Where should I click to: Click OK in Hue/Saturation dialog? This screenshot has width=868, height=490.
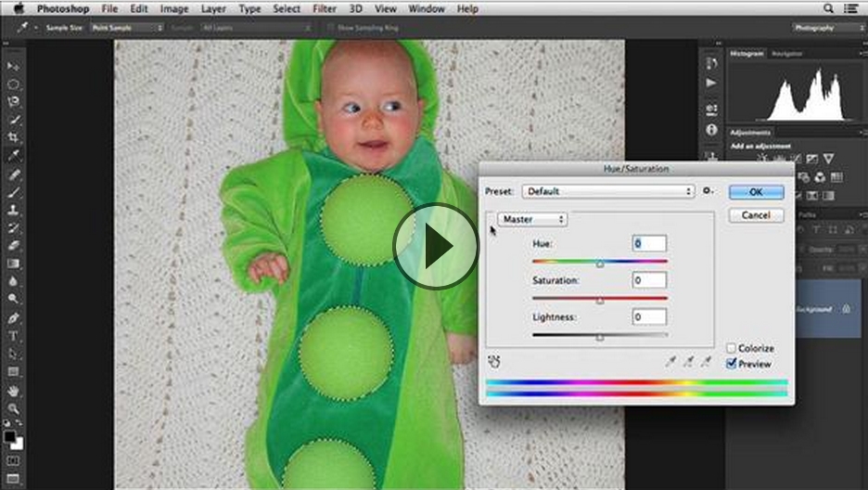point(756,192)
